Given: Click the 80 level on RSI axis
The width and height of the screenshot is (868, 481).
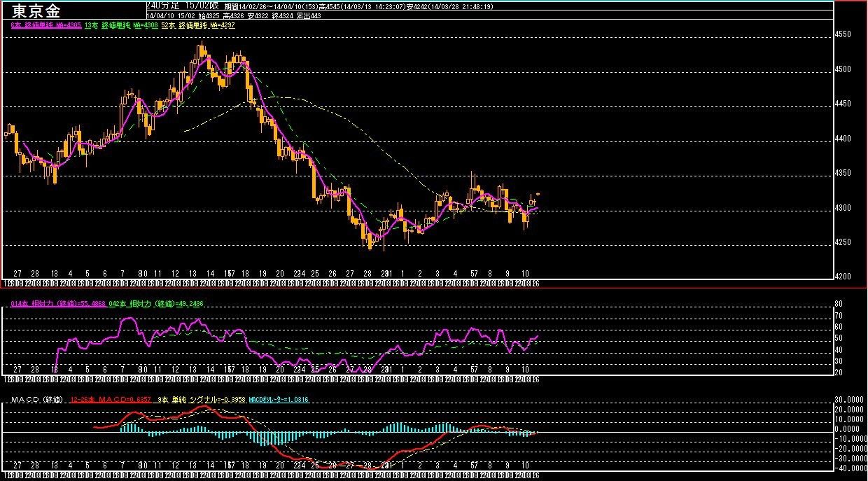Looking at the screenshot, I should pyautogui.click(x=838, y=305).
